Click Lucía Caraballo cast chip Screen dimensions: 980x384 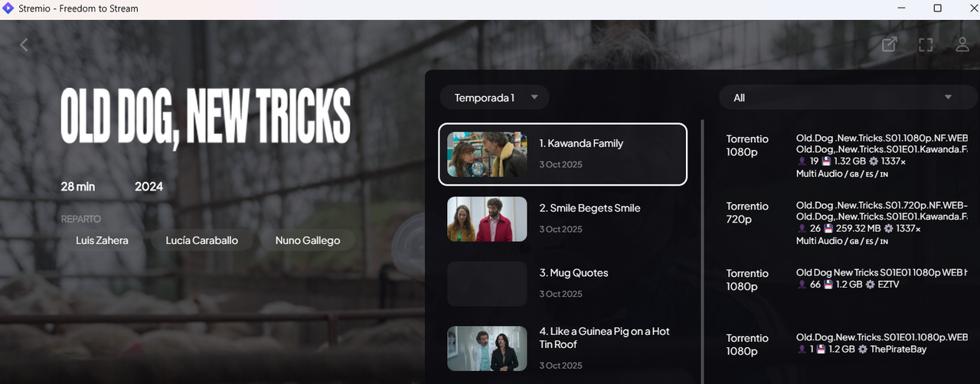201,240
